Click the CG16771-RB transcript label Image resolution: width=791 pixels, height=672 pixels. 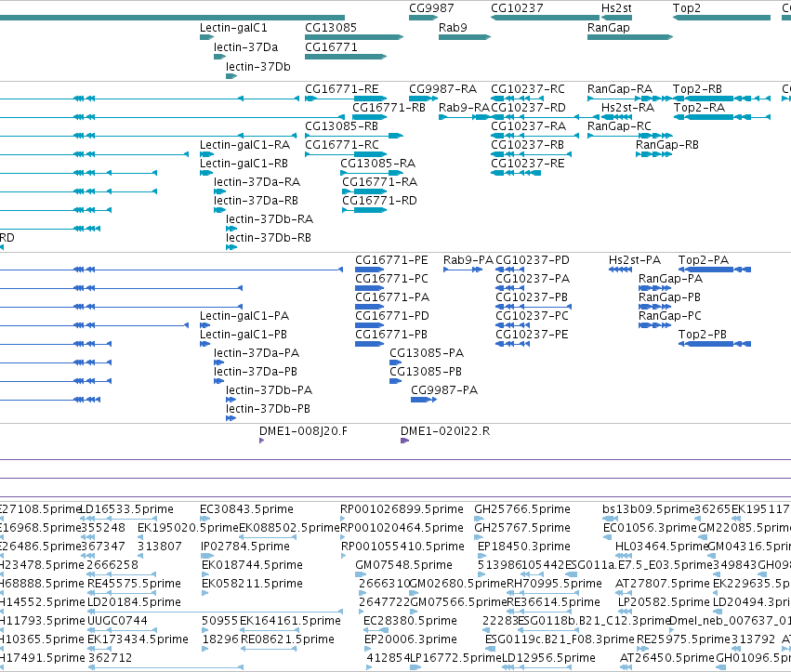389,108
